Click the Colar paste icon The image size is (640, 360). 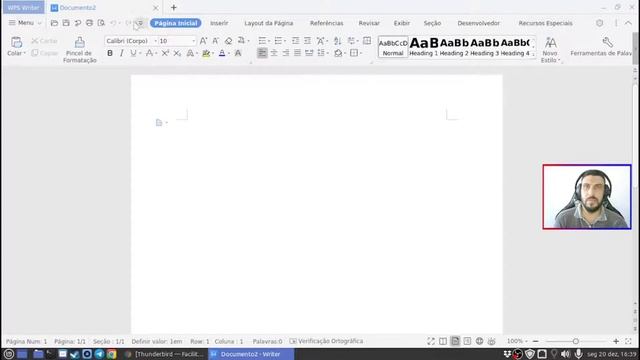coord(16,42)
